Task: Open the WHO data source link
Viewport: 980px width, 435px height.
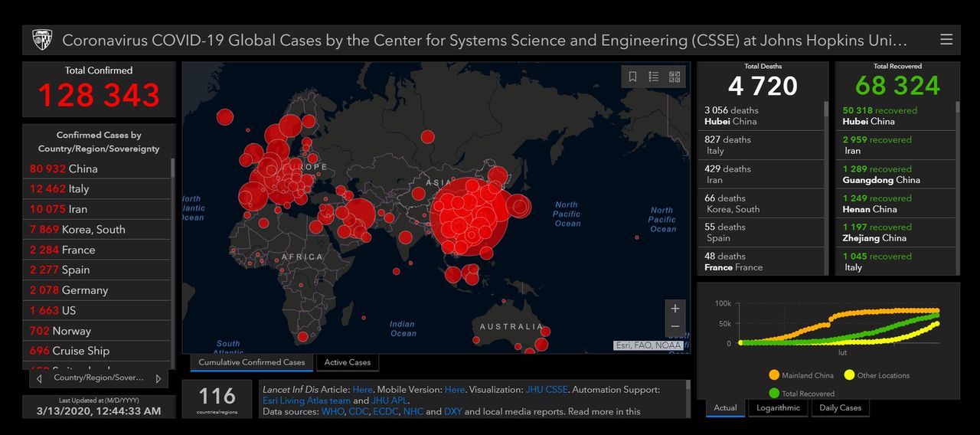Action: tap(333, 411)
